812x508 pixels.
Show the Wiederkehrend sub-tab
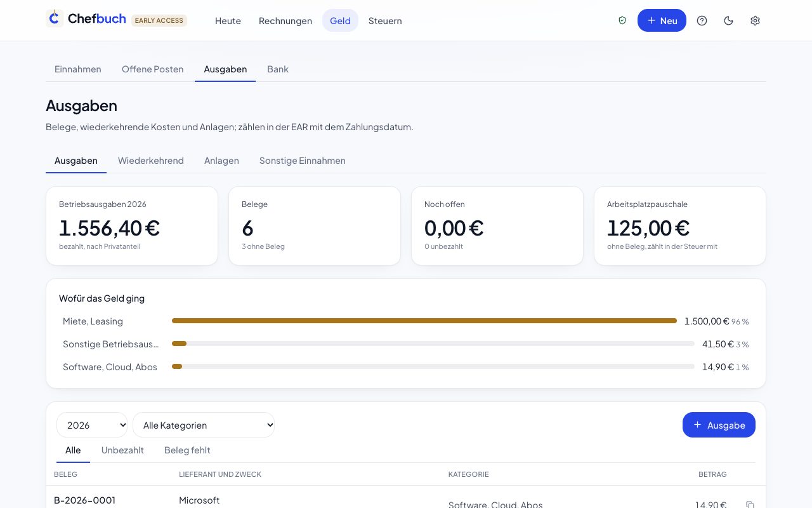pyautogui.click(x=151, y=161)
